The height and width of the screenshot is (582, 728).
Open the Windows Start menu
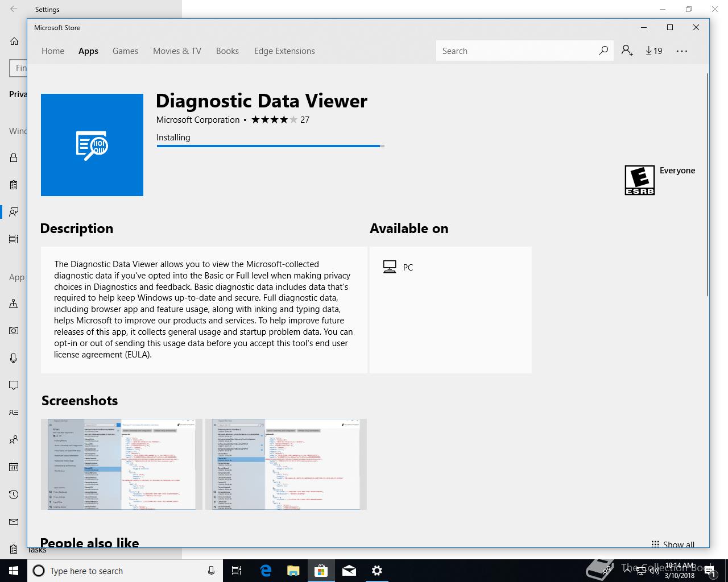pyautogui.click(x=14, y=571)
